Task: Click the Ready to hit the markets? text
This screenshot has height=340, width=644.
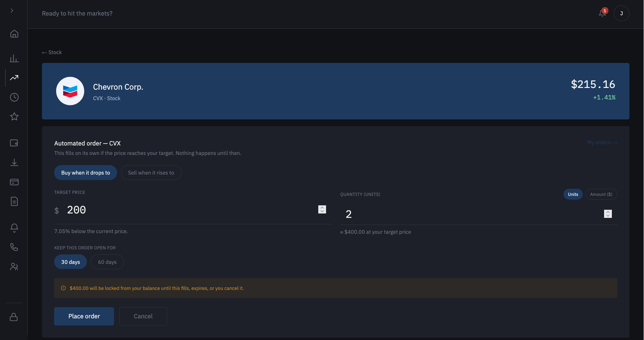Action: click(77, 14)
